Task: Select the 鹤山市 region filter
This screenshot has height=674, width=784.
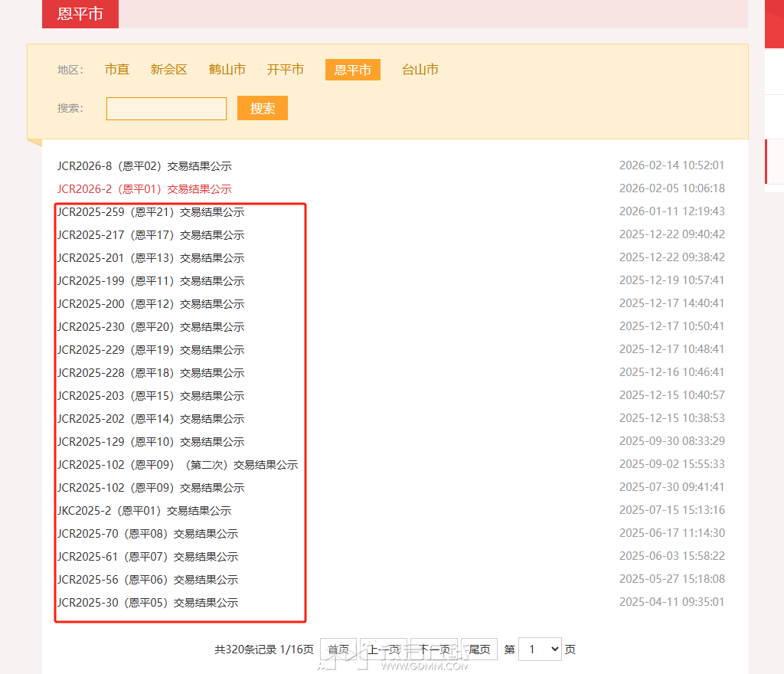Action: pos(227,69)
